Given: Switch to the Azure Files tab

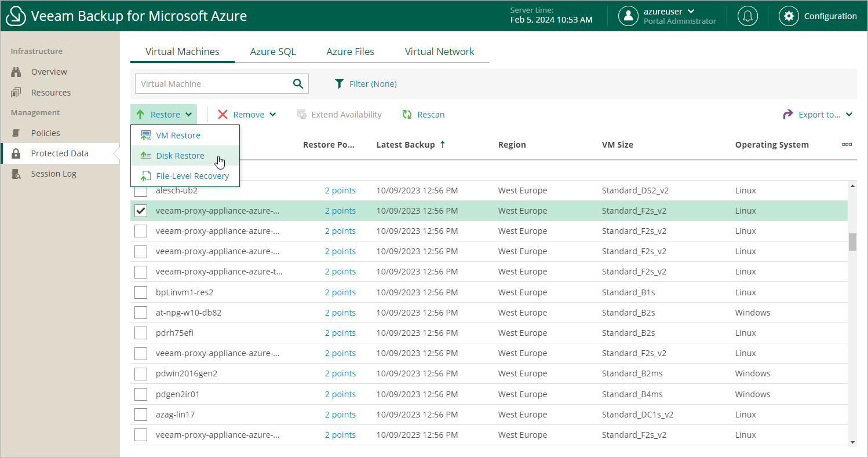Looking at the screenshot, I should click(x=350, y=52).
